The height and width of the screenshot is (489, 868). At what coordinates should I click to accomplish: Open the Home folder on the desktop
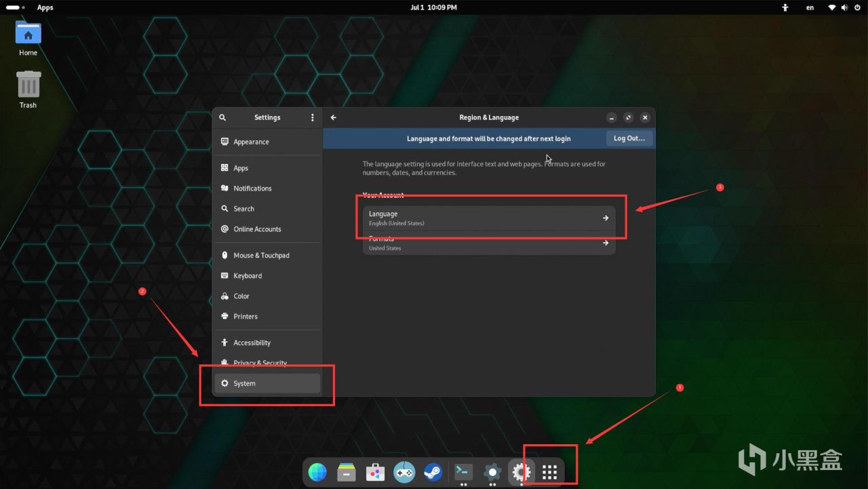(28, 39)
